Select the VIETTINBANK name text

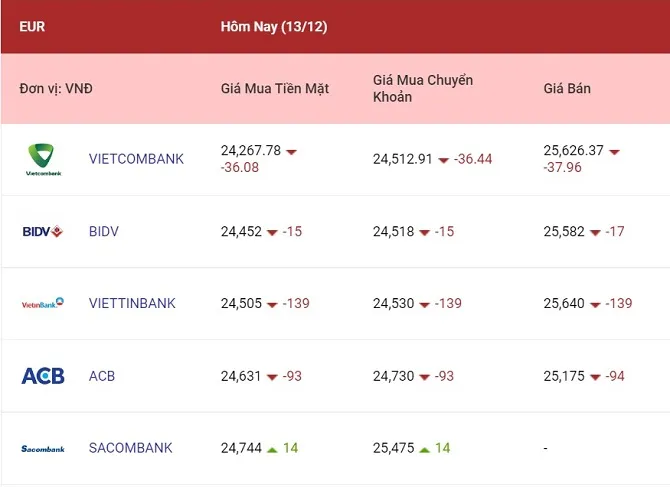(132, 303)
